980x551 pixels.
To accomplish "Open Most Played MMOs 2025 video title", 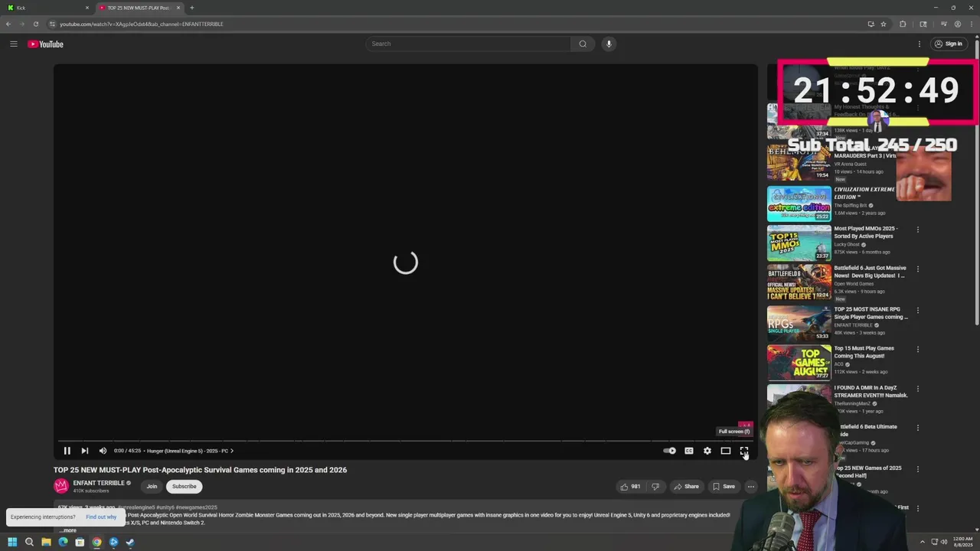I will 866,232.
